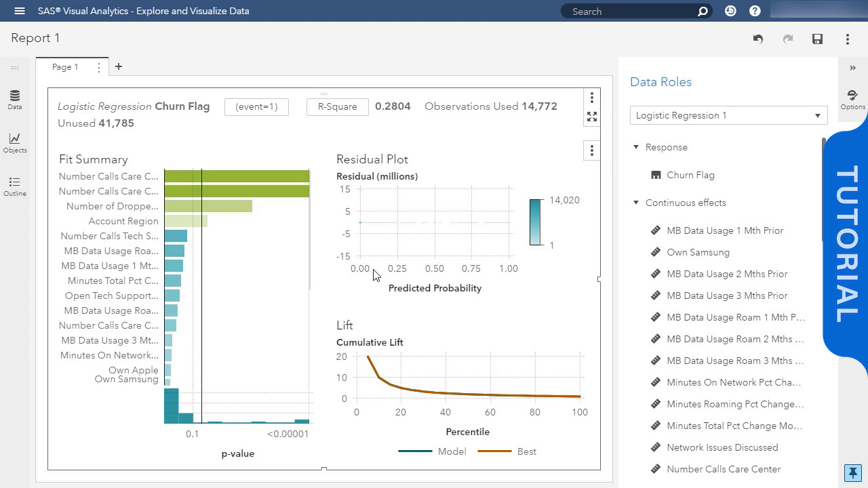Click ruler icon for Network Issues Discussed

point(656,447)
